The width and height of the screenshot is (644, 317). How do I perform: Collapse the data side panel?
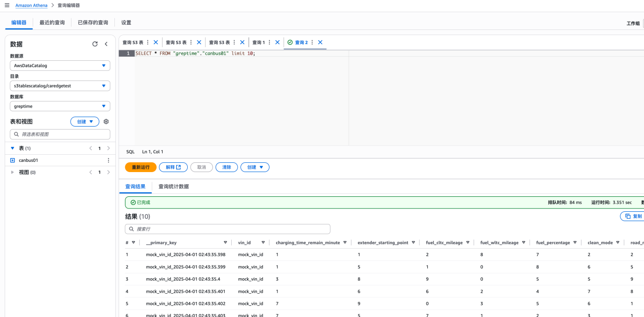pos(106,44)
